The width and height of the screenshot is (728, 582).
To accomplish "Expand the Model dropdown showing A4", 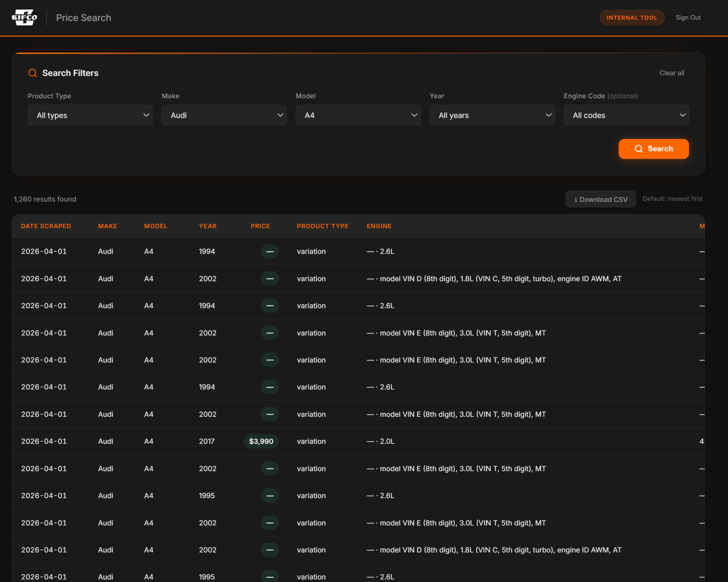I will pos(358,115).
